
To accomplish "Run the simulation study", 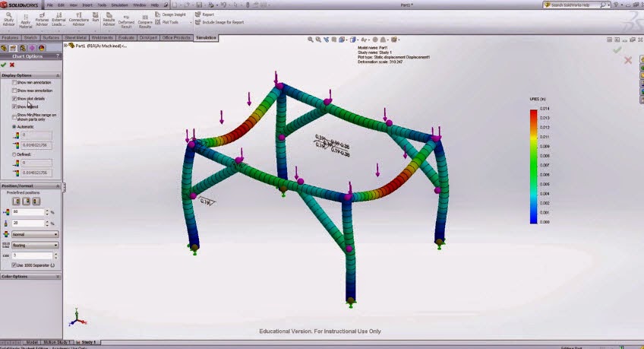I will [x=95, y=17].
